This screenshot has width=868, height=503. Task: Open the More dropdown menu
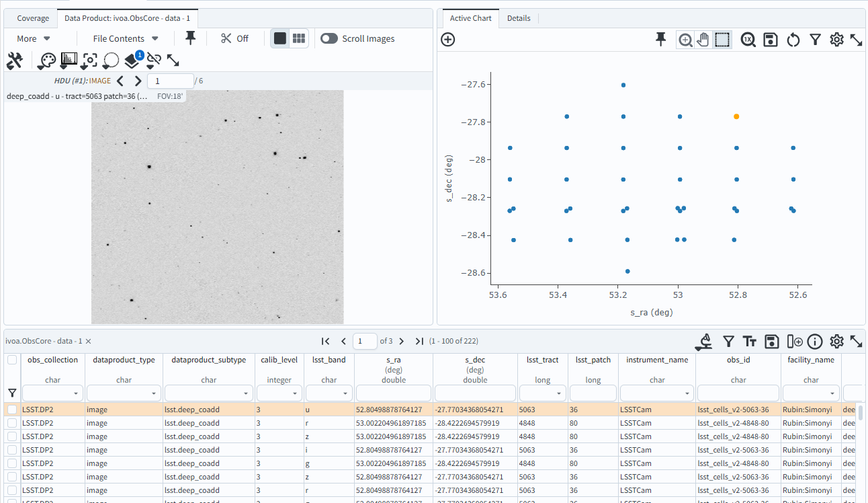tap(34, 38)
